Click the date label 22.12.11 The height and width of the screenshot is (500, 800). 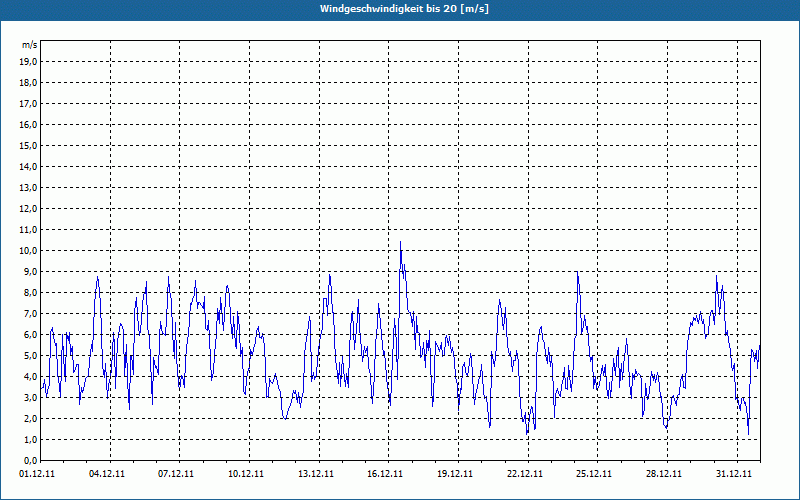click(x=525, y=473)
